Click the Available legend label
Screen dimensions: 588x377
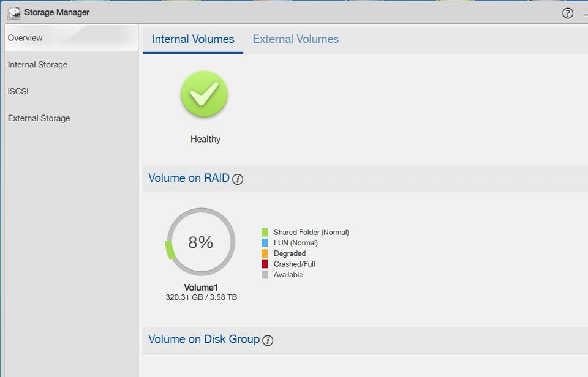click(288, 275)
